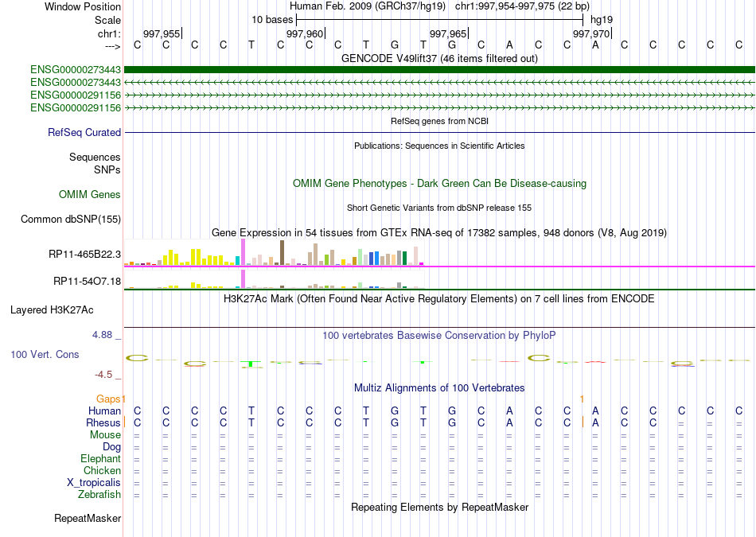
Task: Click the Common dbSNP(155) label
Action: point(71,219)
